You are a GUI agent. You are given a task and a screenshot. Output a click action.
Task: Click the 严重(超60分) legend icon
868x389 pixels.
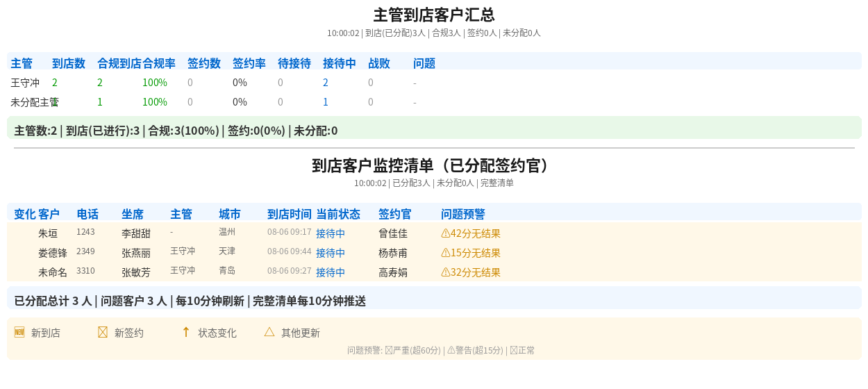tap(389, 350)
